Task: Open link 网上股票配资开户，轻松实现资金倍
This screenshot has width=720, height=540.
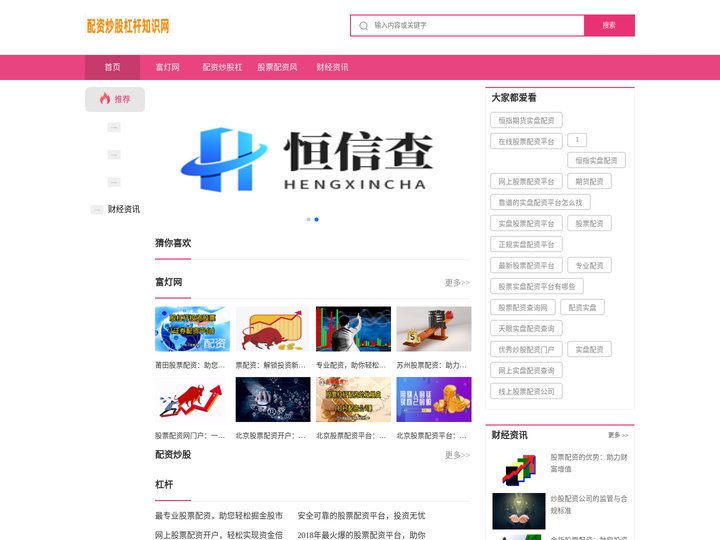Action: [x=219, y=535]
